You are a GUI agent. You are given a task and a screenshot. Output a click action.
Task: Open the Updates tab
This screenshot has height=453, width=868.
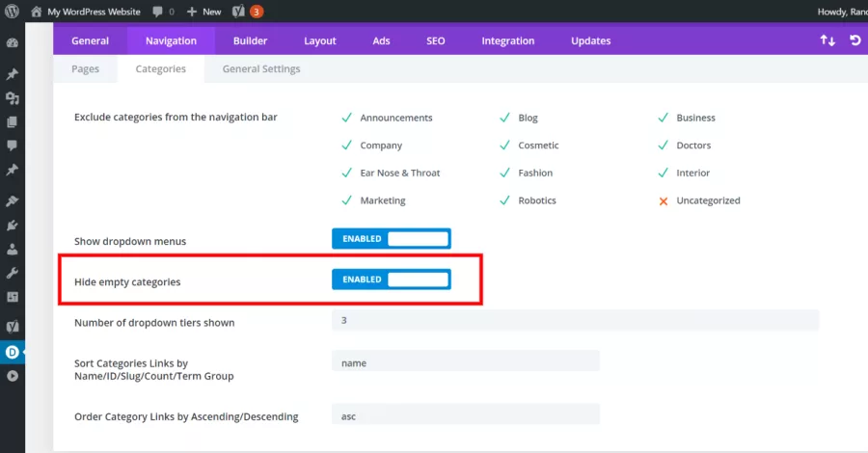pyautogui.click(x=590, y=40)
